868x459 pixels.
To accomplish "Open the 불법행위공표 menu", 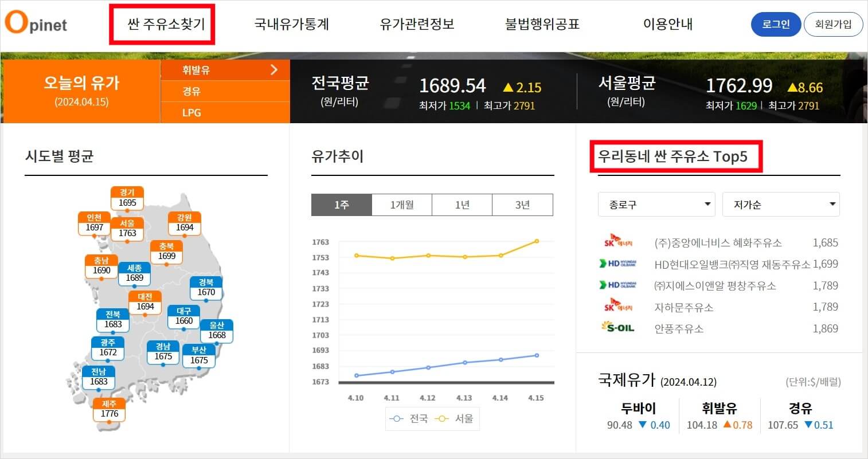I will (541, 24).
